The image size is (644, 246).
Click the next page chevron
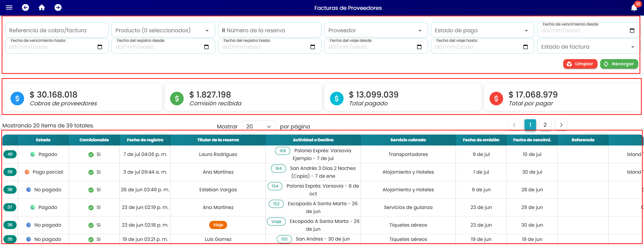coord(561,125)
